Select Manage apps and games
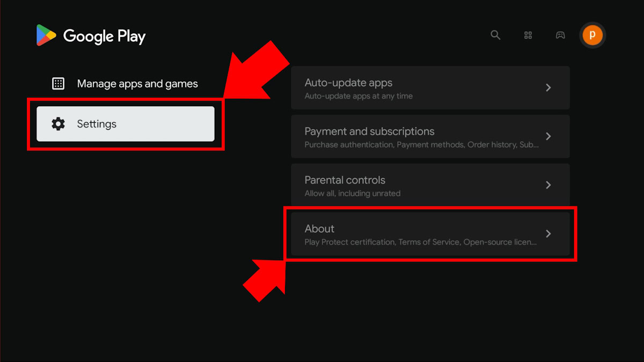644x362 pixels. [x=125, y=84]
